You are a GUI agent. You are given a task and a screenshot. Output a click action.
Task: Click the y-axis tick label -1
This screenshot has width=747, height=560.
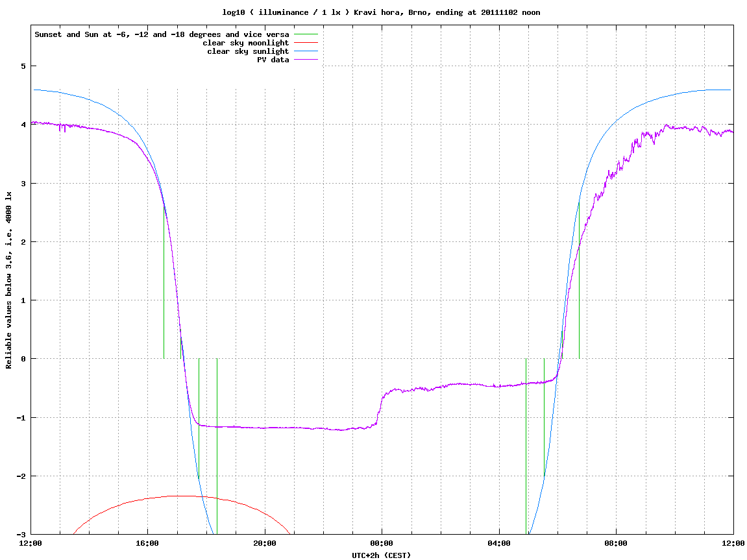(21, 418)
